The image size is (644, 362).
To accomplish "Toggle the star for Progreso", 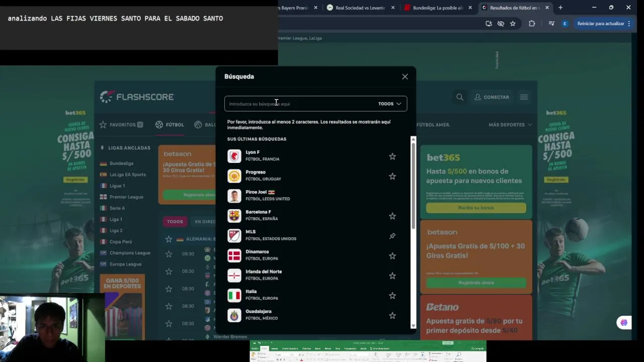I will pyautogui.click(x=392, y=176).
